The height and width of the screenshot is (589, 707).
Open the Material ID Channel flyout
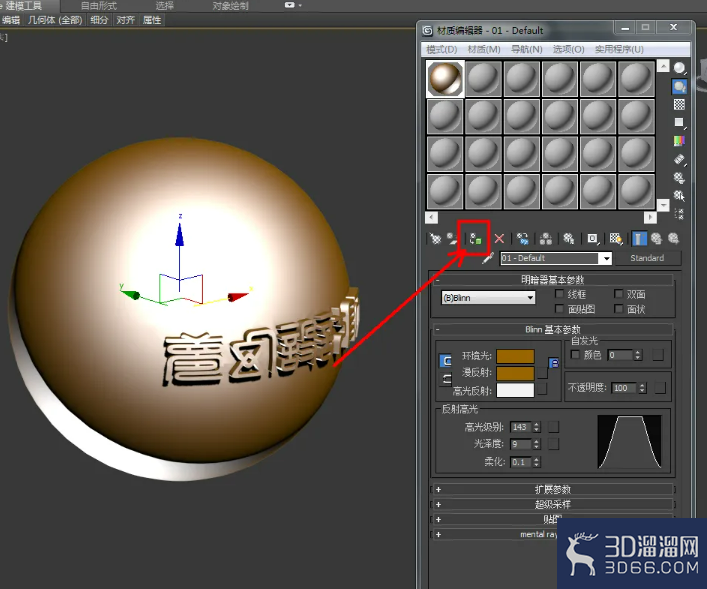tap(593, 239)
